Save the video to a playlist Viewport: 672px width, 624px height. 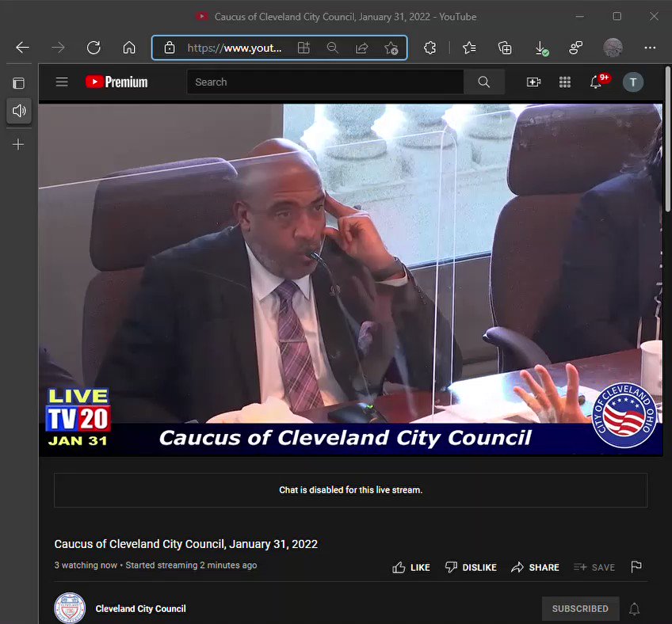point(594,567)
